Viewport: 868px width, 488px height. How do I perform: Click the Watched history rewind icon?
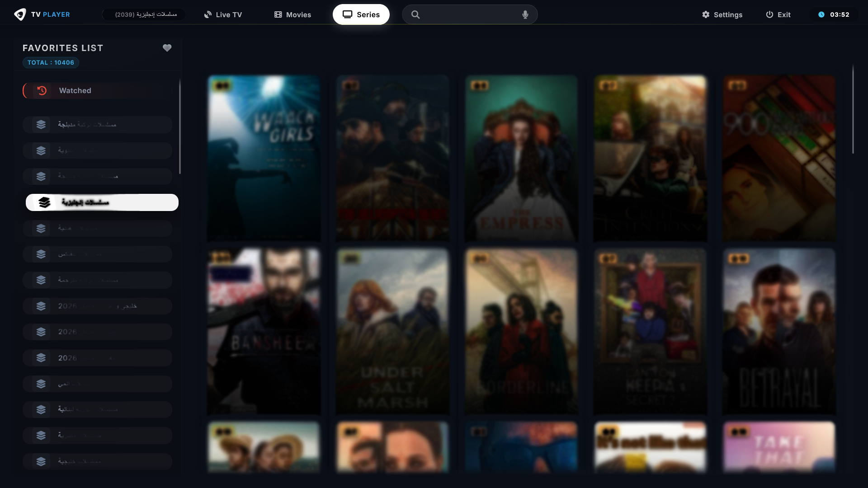(x=42, y=90)
